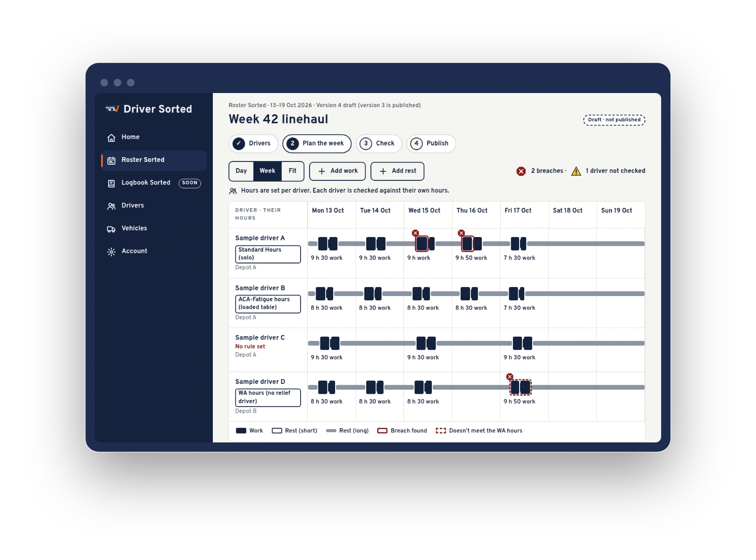756x560 pixels.
Task: Click the breach icon on Sample driver D's Friday shift
Action: tap(510, 377)
